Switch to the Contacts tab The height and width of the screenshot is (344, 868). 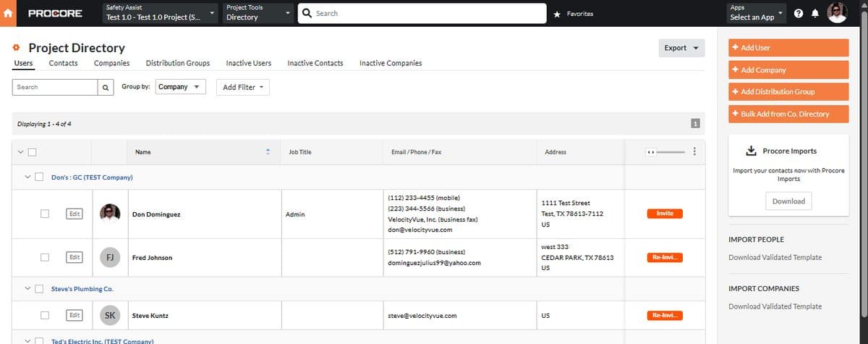(64, 63)
